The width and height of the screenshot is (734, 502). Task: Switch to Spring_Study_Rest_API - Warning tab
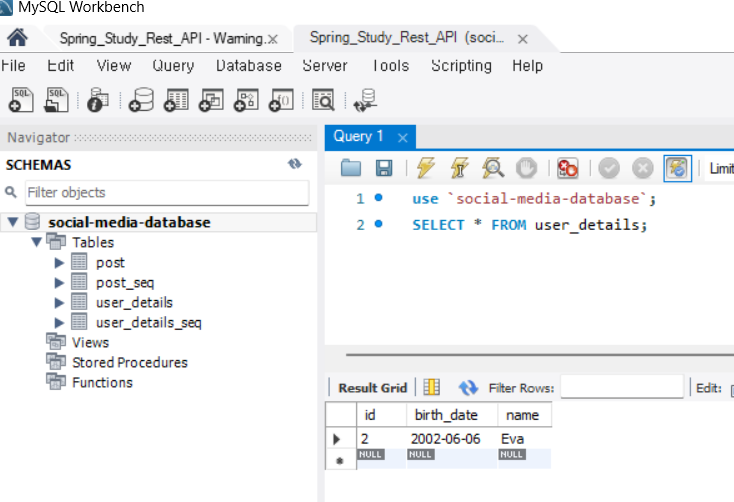pyautogui.click(x=161, y=38)
